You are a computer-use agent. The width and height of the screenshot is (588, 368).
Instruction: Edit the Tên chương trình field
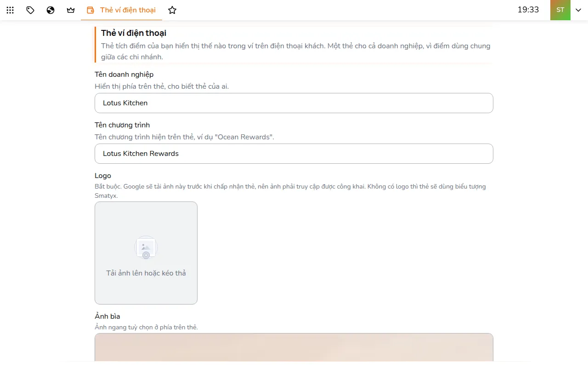click(x=294, y=154)
